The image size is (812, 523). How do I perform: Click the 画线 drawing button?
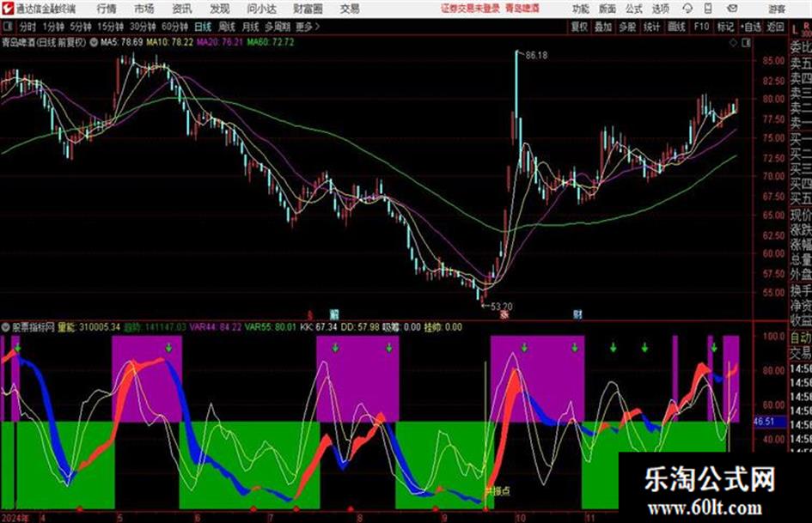coord(675,27)
